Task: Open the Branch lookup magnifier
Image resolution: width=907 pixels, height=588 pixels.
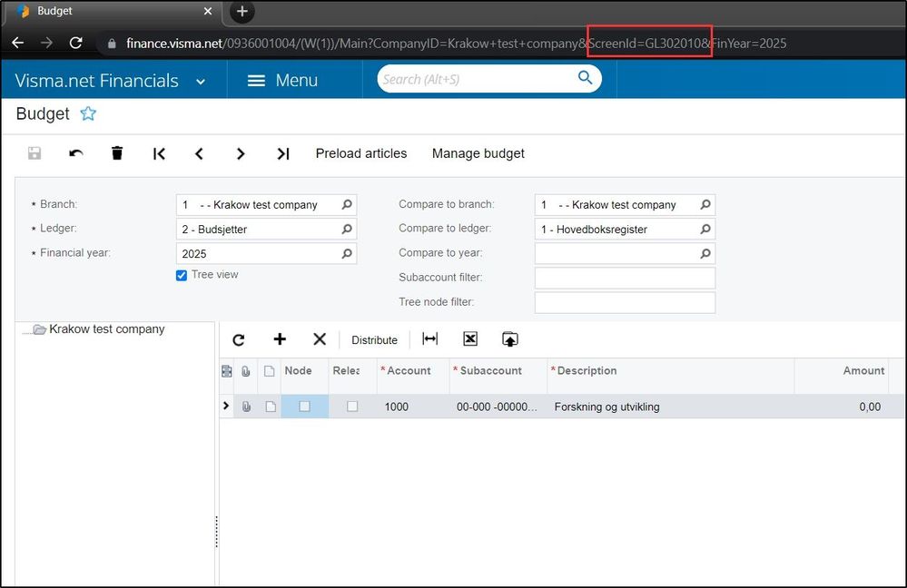Action: 347,205
